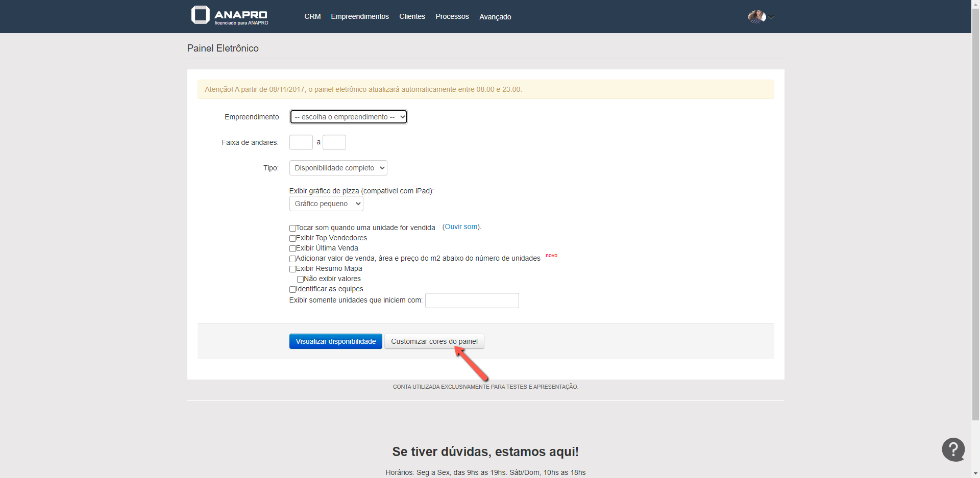The image size is (980, 478).
Task: Tick the Não exibir valores checkbox
Action: pos(300,279)
